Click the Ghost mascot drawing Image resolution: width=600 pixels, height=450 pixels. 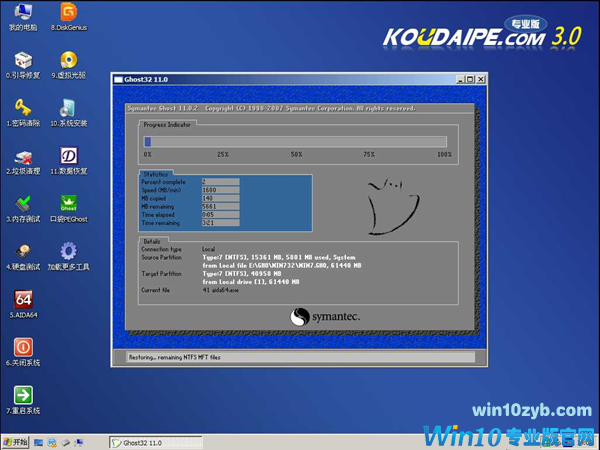(393, 207)
